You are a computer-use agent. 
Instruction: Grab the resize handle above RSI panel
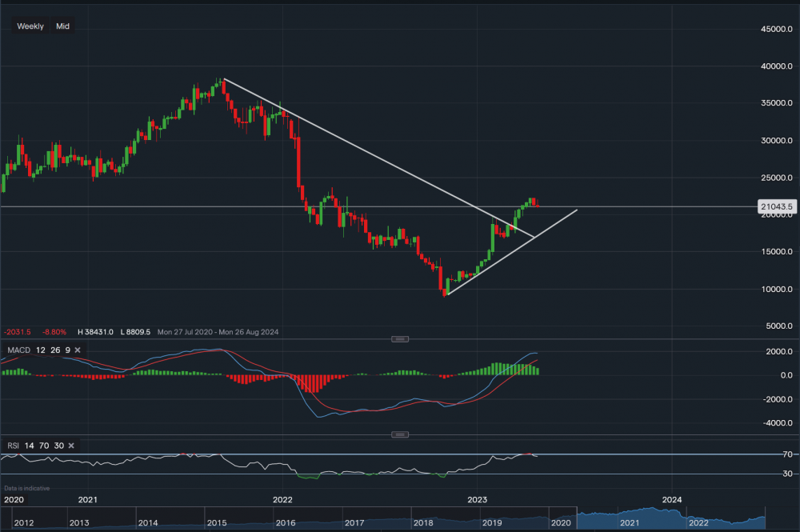(x=400, y=434)
